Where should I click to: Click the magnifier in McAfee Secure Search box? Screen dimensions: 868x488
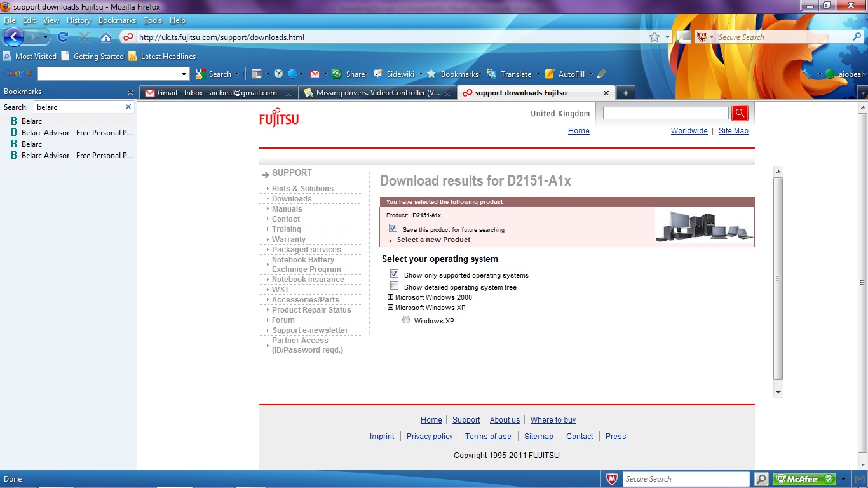[x=857, y=37]
